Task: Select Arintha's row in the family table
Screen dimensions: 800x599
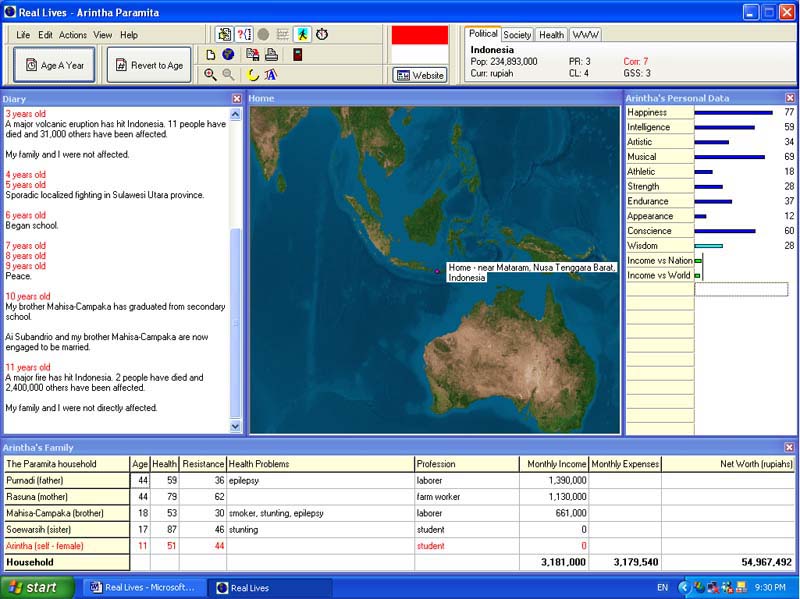Action: pos(60,545)
